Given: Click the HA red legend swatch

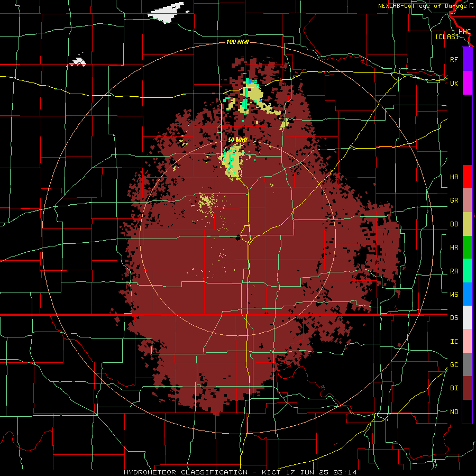Looking at the screenshot, I should 467,177.
